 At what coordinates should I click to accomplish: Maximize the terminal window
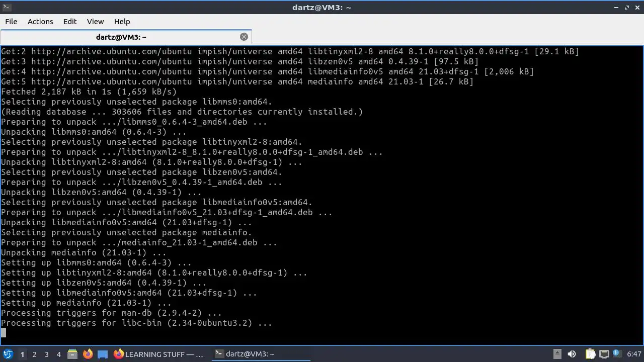pyautogui.click(x=627, y=8)
